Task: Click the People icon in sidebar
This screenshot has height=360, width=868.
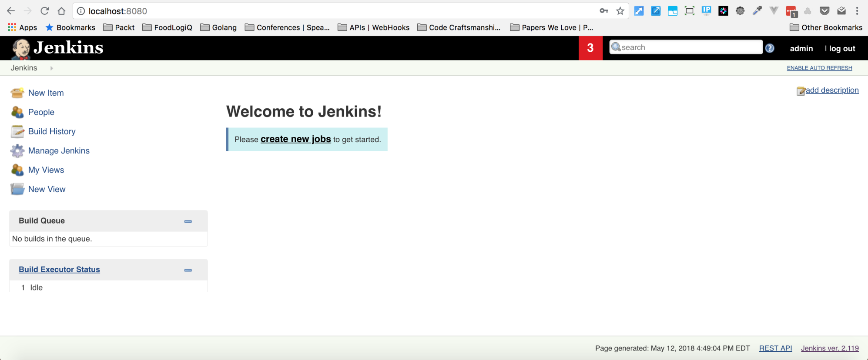Action: click(x=17, y=112)
